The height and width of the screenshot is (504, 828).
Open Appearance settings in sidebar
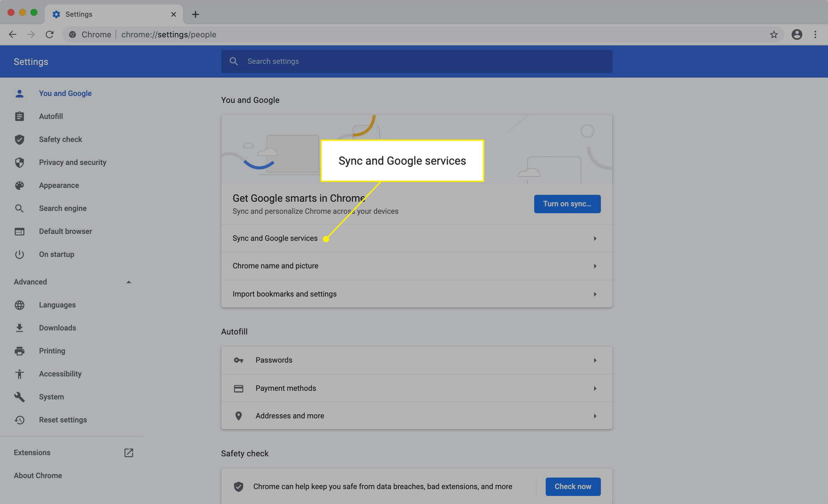(x=59, y=185)
